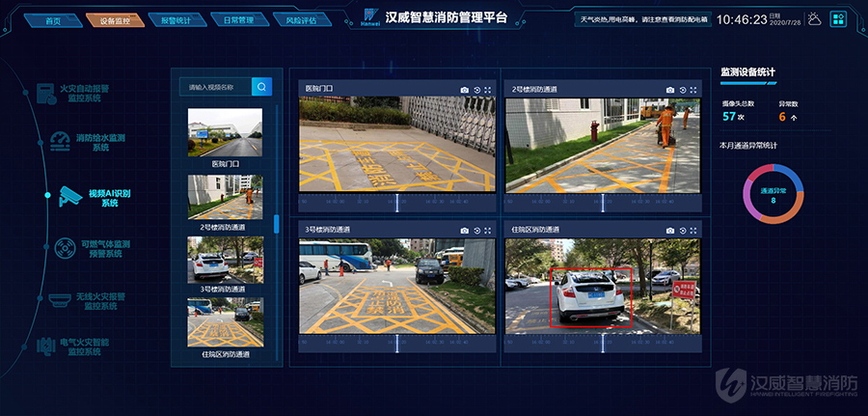The height and width of the screenshot is (416, 868).
Task: Expand the 医院门口 video to fullscreen
Action: 488,90
